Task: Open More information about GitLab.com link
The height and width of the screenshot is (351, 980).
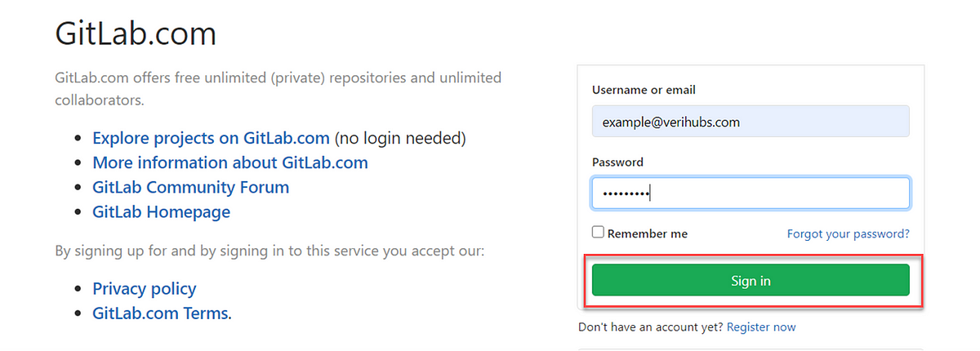Action: (x=230, y=162)
